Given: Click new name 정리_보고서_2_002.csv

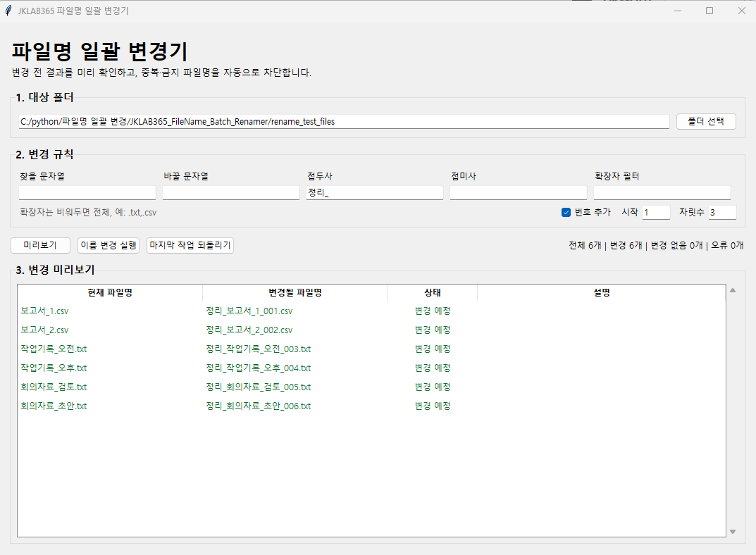Looking at the screenshot, I should tap(249, 330).
